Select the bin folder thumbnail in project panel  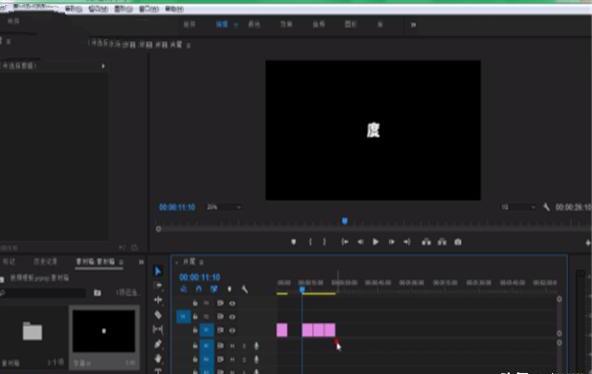(x=32, y=332)
